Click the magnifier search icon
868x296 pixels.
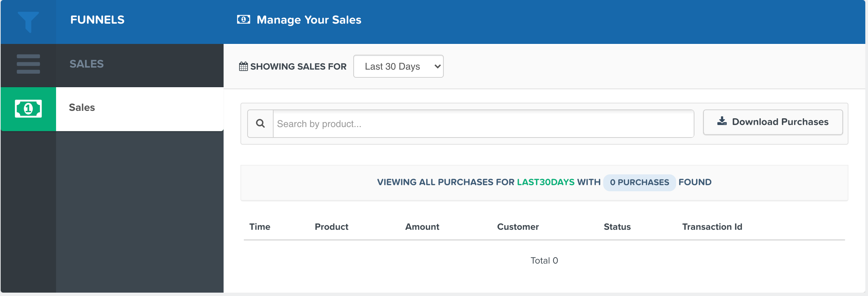click(260, 124)
